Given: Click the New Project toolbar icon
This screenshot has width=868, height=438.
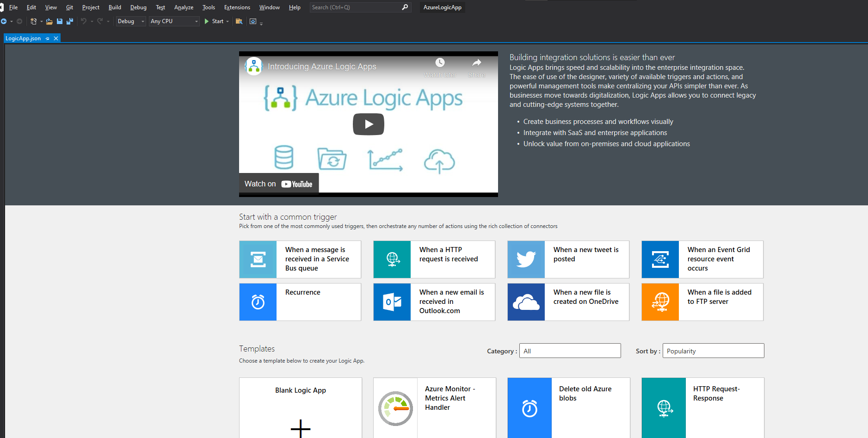Looking at the screenshot, I should tap(33, 21).
